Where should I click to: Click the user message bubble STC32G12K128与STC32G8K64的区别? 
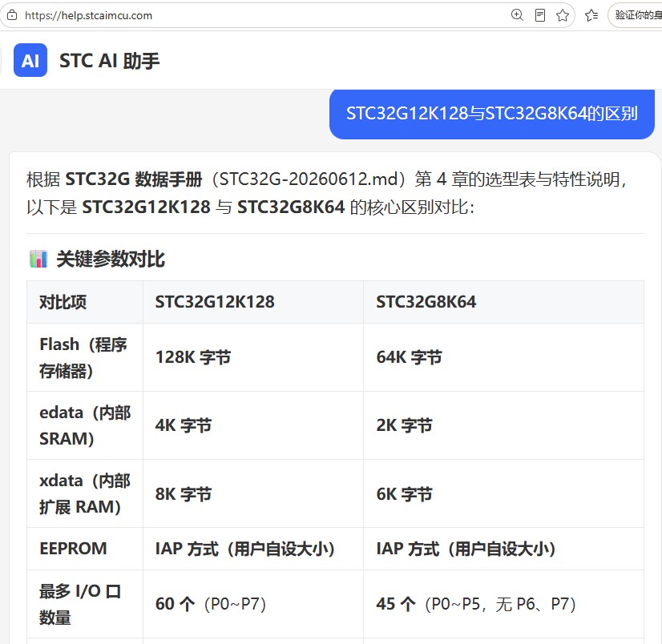coord(492,113)
